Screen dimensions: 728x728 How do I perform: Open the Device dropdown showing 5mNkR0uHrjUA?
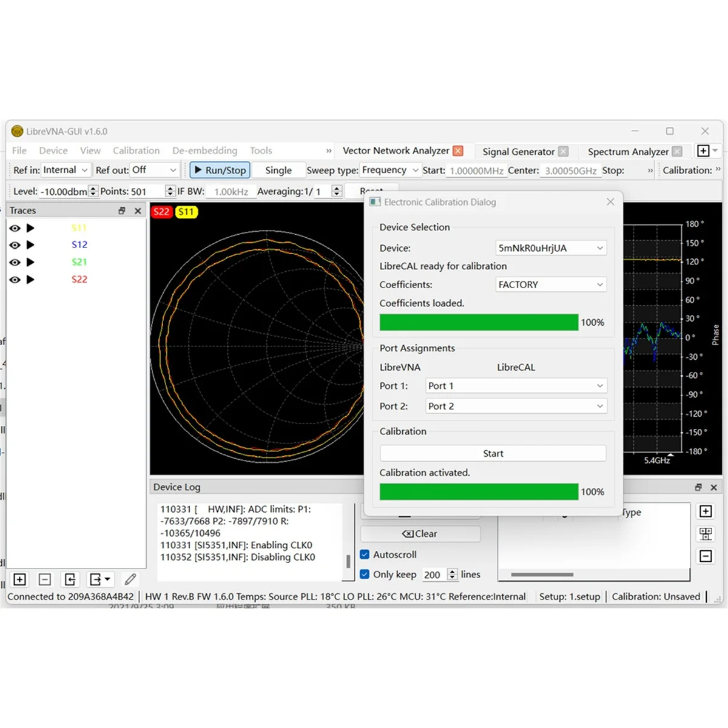(550, 248)
